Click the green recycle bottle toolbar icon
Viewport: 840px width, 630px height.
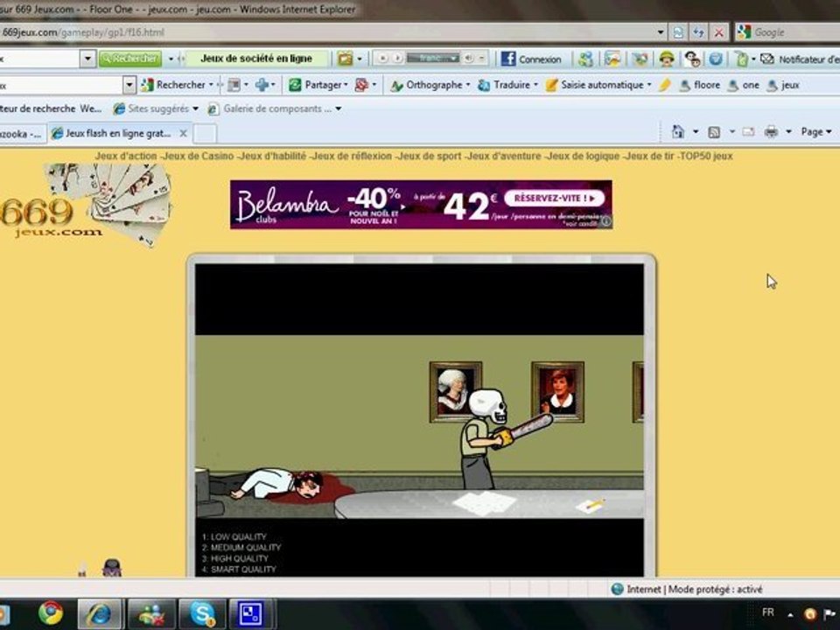[x=741, y=59]
